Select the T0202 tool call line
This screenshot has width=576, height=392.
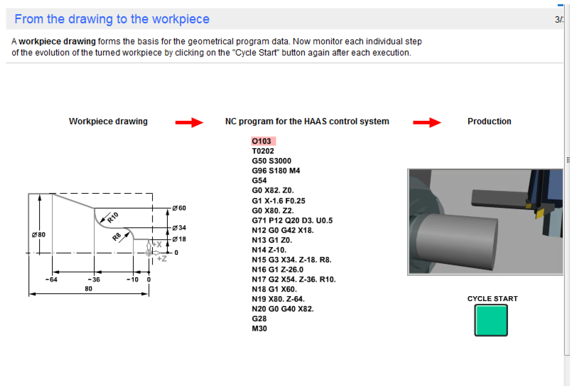click(x=263, y=151)
